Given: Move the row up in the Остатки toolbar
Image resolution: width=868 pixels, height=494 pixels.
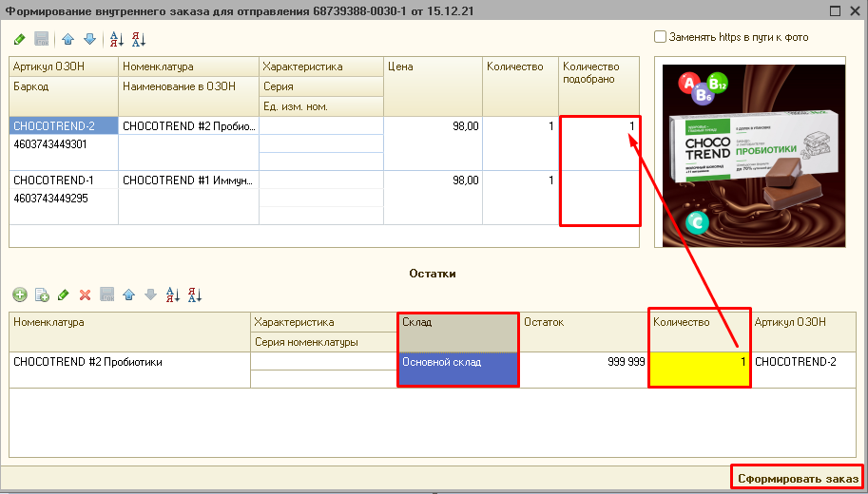Looking at the screenshot, I should click(129, 294).
